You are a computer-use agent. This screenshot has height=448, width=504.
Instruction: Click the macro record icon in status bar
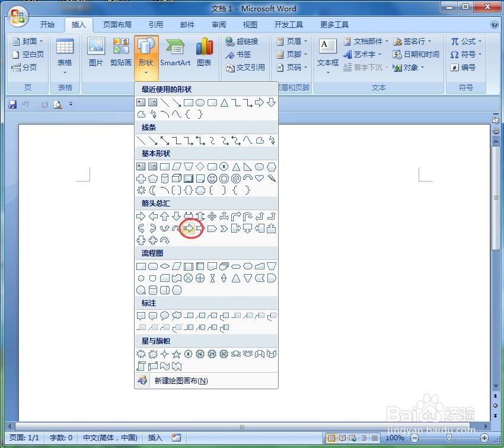[x=176, y=438]
